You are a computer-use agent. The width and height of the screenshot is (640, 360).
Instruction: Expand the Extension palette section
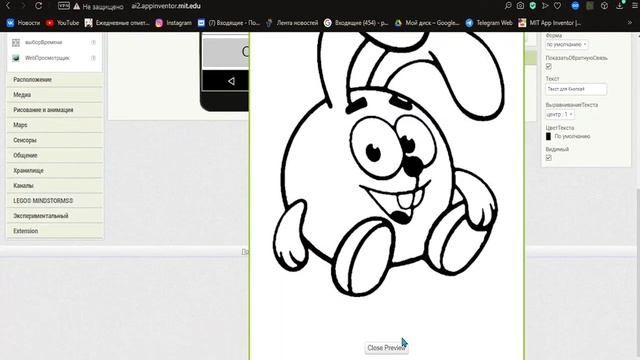55,231
